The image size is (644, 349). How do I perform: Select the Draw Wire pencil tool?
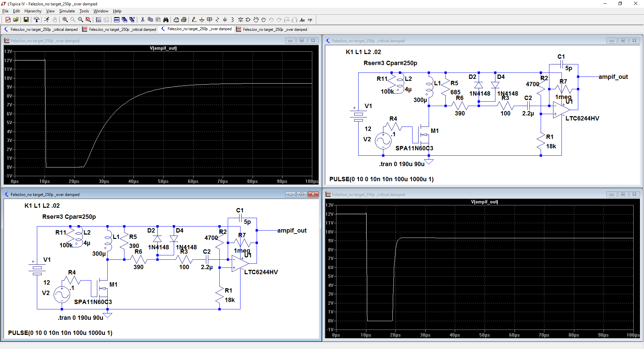tap(194, 20)
